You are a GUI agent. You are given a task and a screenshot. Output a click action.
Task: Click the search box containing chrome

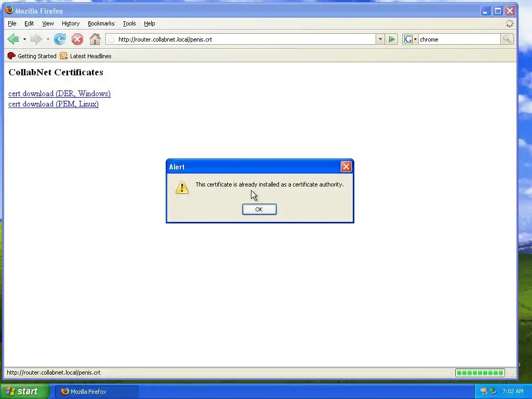(x=459, y=39)
